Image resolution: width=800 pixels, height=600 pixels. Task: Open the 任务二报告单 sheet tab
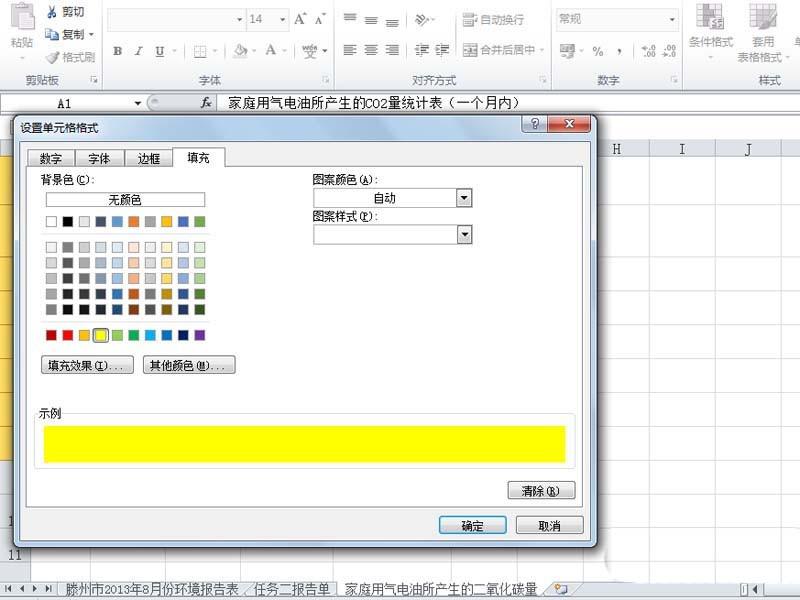tap(290, 589)
